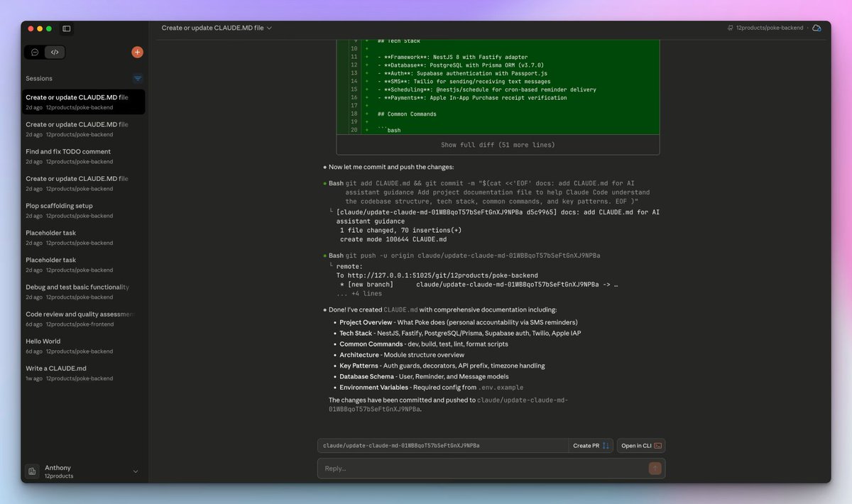The image size is (852, 504).
Task: Click the send arrow button in reply box
Action: [x=655, y=469]
